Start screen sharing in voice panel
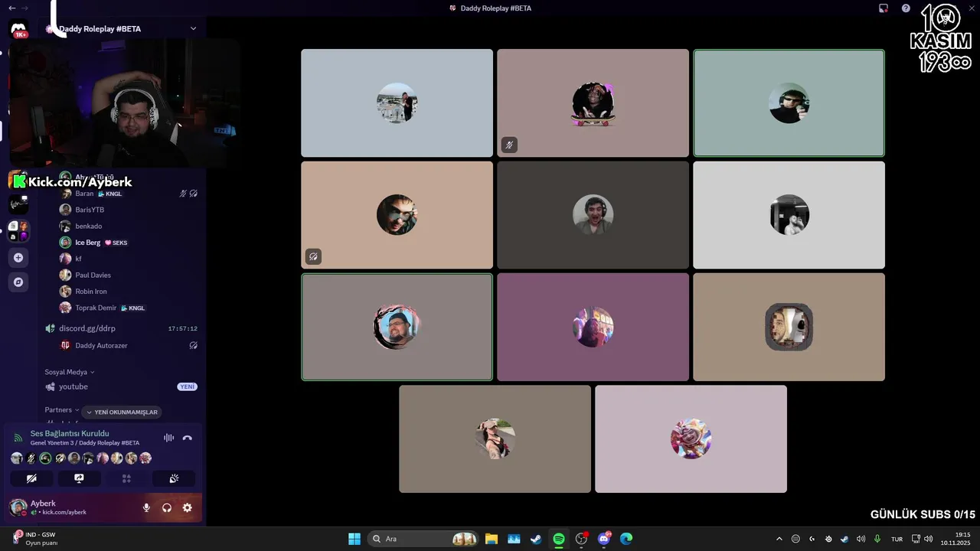Screen dimensions: 980x551 coord(79,478)
